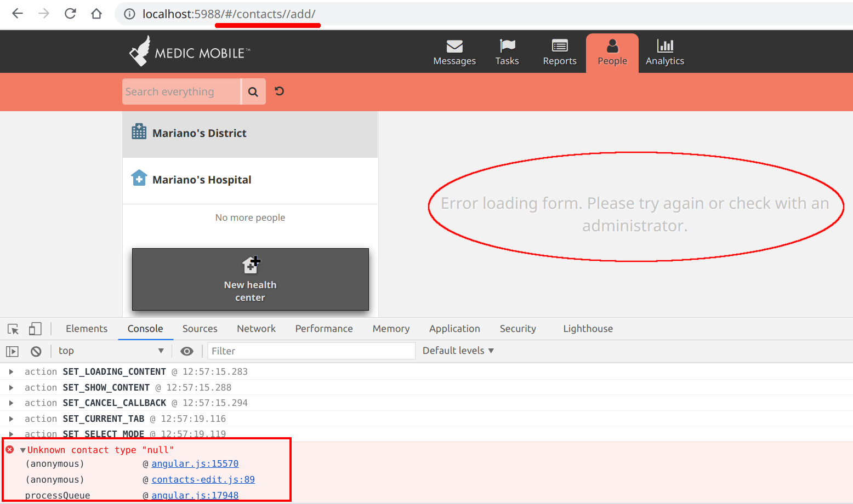
Task: Open the 'top' frame context dropdown
Action: tap(110, 351)
